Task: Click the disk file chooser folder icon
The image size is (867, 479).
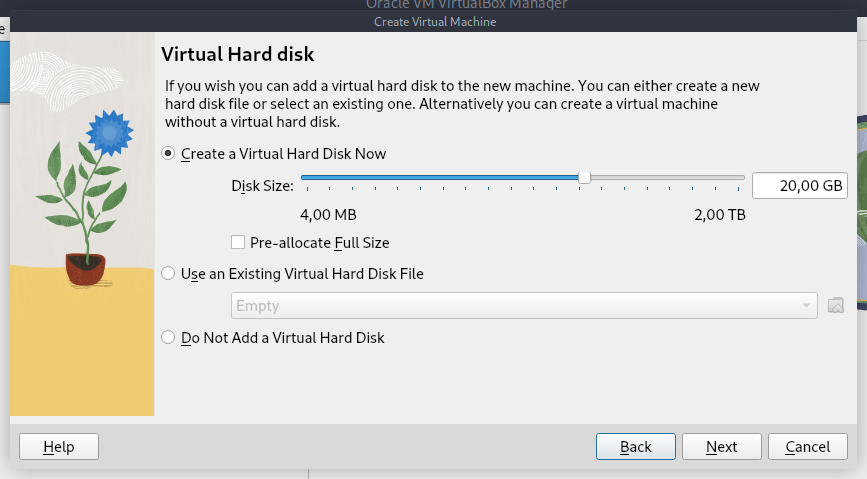Action: [837, 306]
